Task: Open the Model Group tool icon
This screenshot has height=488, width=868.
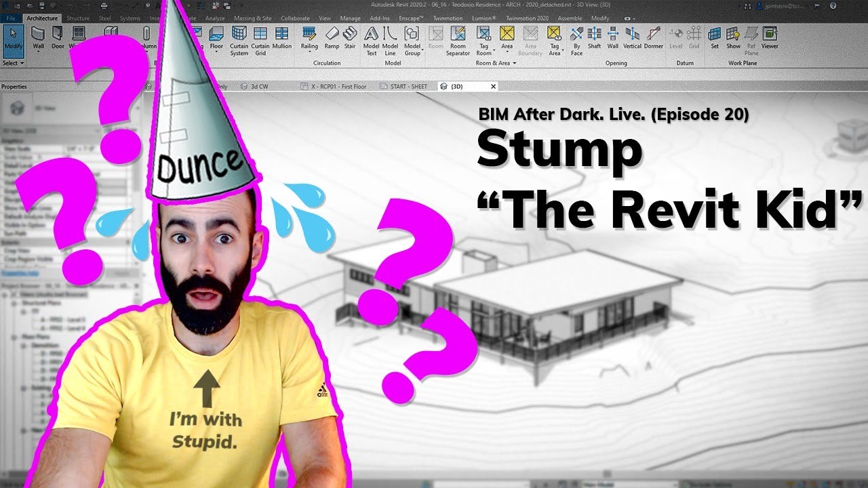Action: click(412, 33)
